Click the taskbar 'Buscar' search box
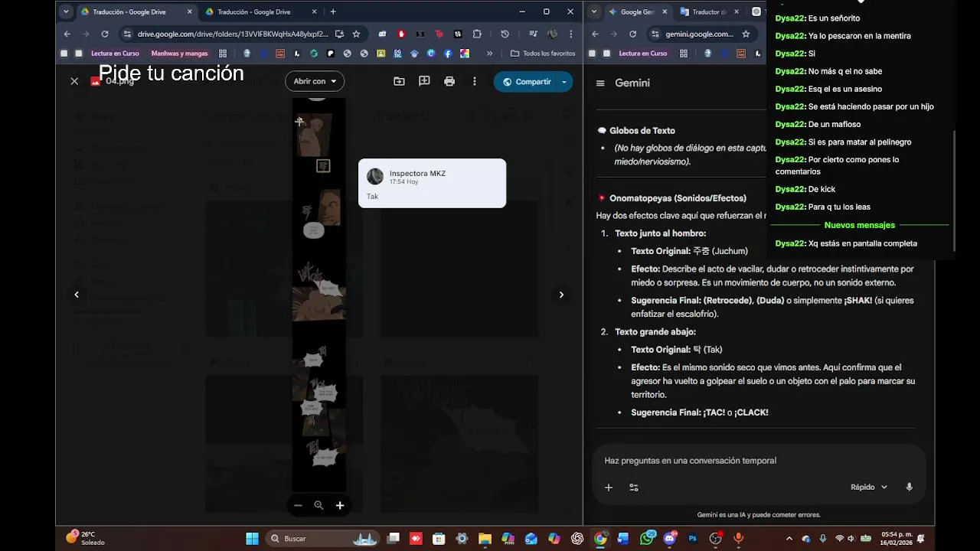This screenshot has height=551, width=980. [x=323, y=539]
